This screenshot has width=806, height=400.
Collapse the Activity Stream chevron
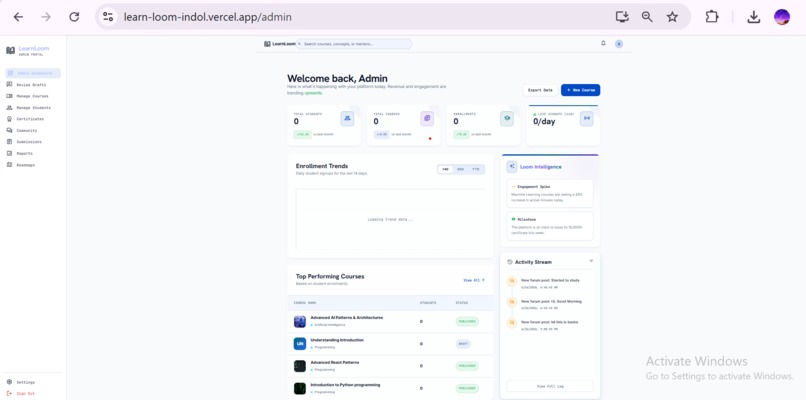tap(591, 261)
